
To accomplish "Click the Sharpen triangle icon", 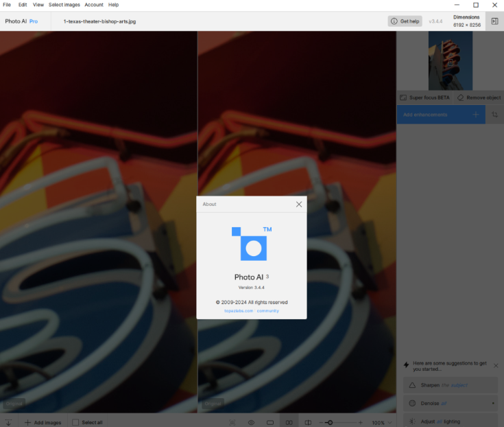I will (x=412, y=385).
